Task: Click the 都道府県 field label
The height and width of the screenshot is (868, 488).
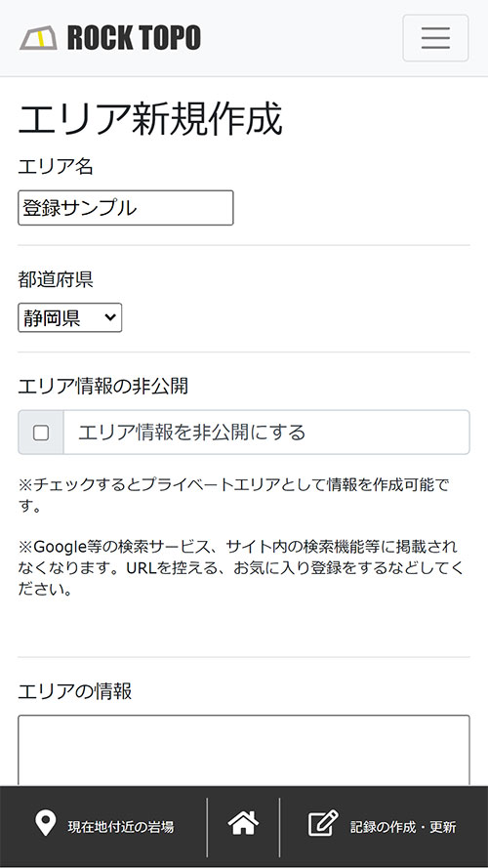Action: 56,279
